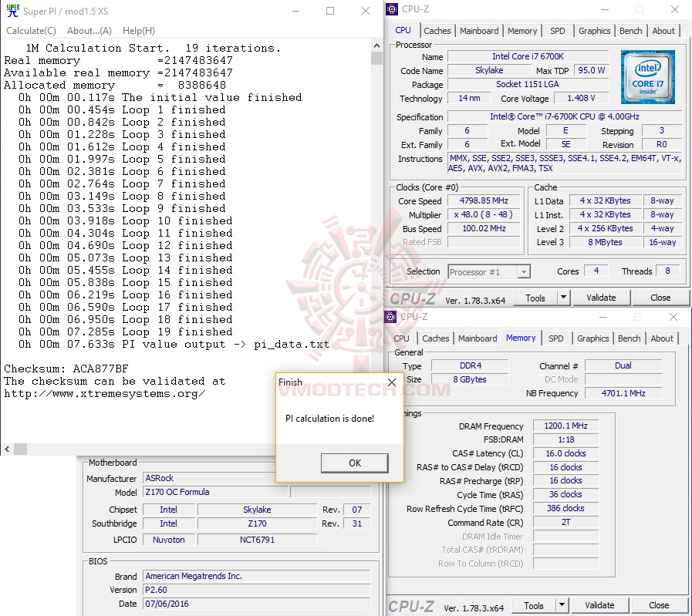The height and width of the screenshot is (616, 692).
Task: Click the Core Voltage value 1.408 V
Action: click(581, 98)
